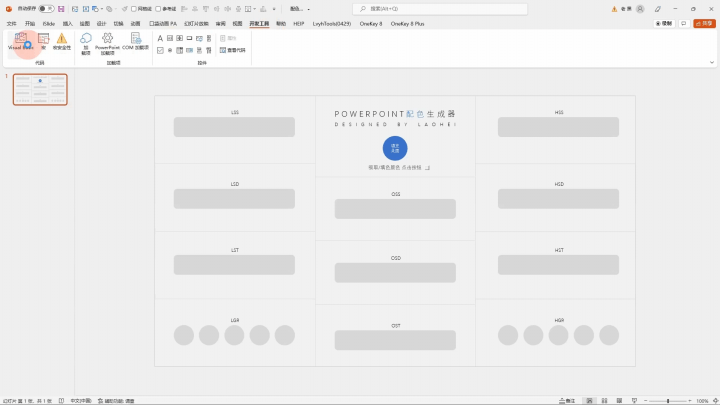Open the LvyhTools tab

(332, 23)
